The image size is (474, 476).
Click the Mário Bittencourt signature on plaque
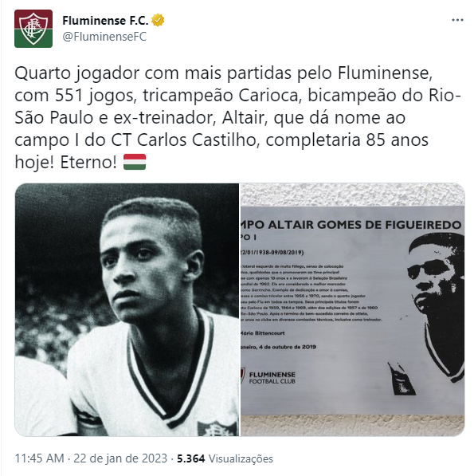click(263, 333)
